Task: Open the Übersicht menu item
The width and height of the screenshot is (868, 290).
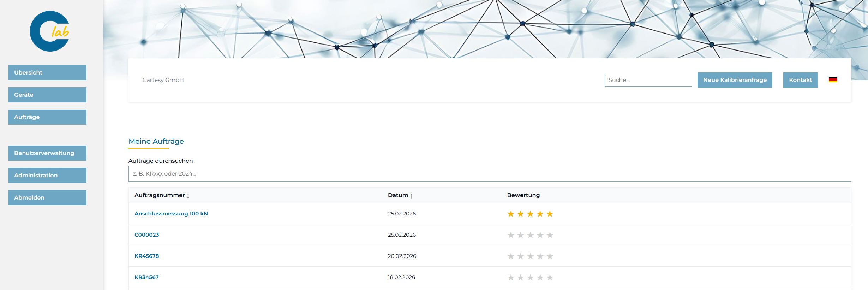Action: (x=47, y=72)
